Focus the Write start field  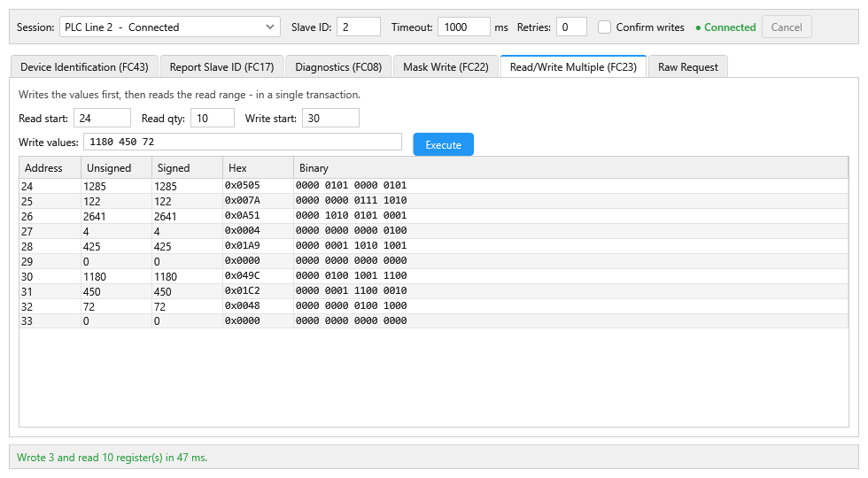pos(330,119)
